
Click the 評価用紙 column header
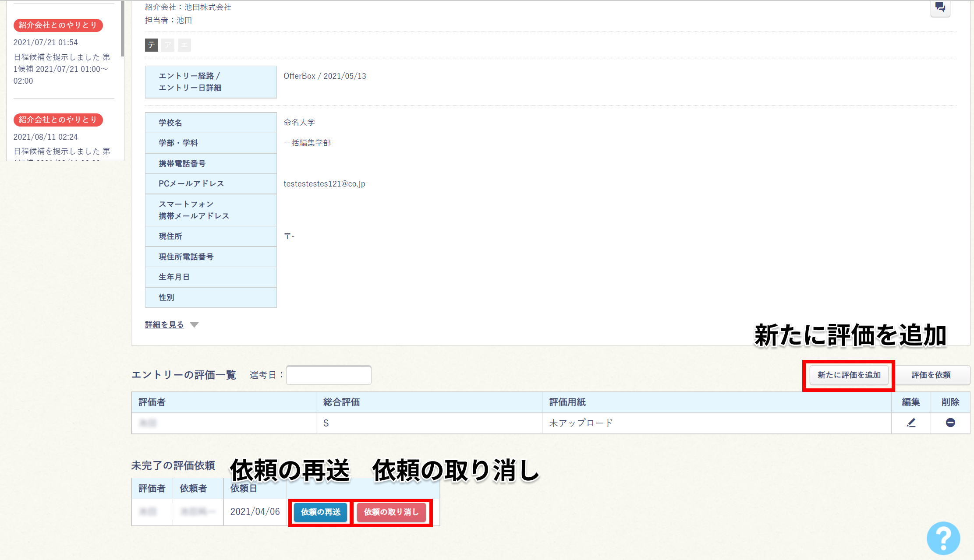click(567, 402)
